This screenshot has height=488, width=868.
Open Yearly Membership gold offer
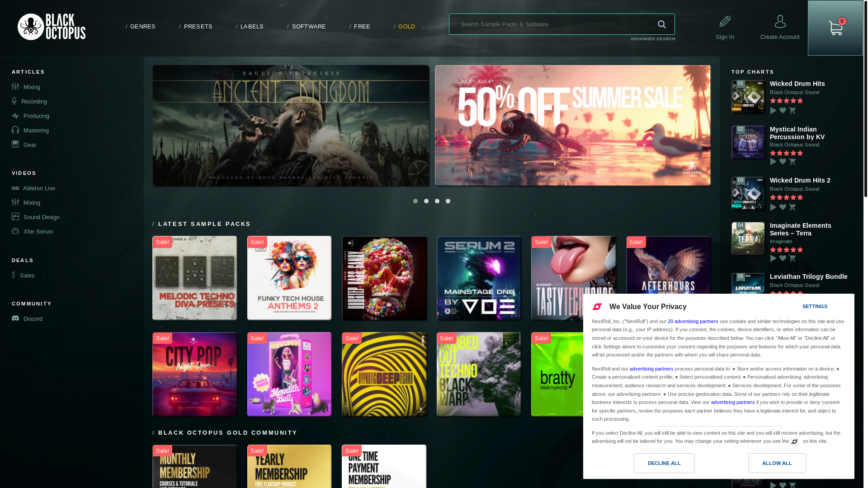click(x=289, y=466)
